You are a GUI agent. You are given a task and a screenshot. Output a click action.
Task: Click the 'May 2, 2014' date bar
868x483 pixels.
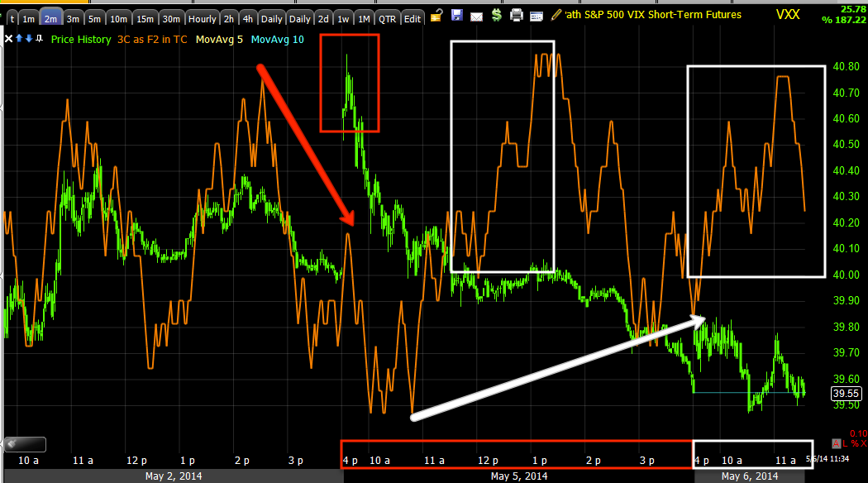[174, 476]
